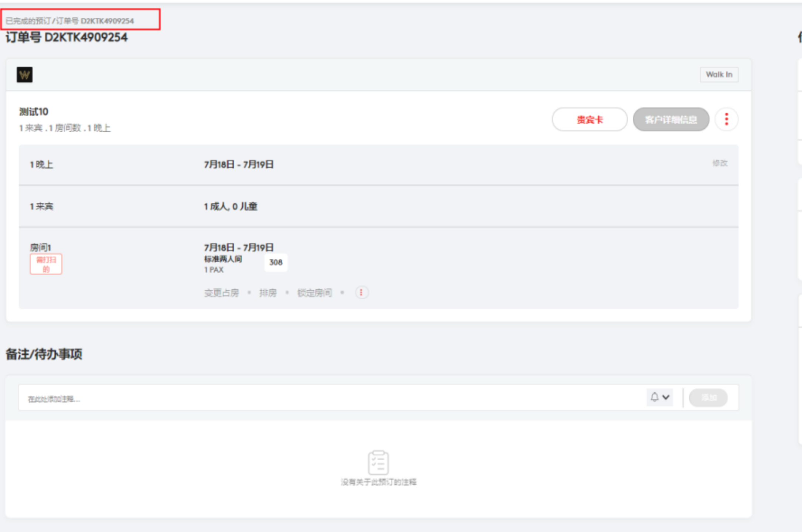Click the 变更占房 link
The image size is (802, 532).
tap(222, 293)
